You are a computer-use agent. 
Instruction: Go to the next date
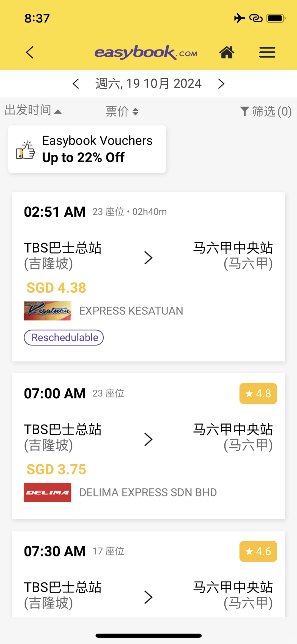(221, 84)
